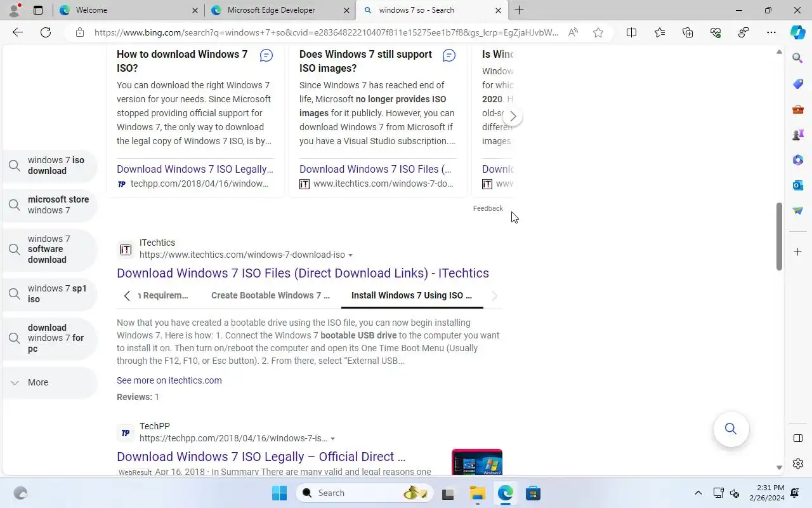Open TechPP result thumbnail image
This screenshot has height=508, width=812.
coord(477,462)
